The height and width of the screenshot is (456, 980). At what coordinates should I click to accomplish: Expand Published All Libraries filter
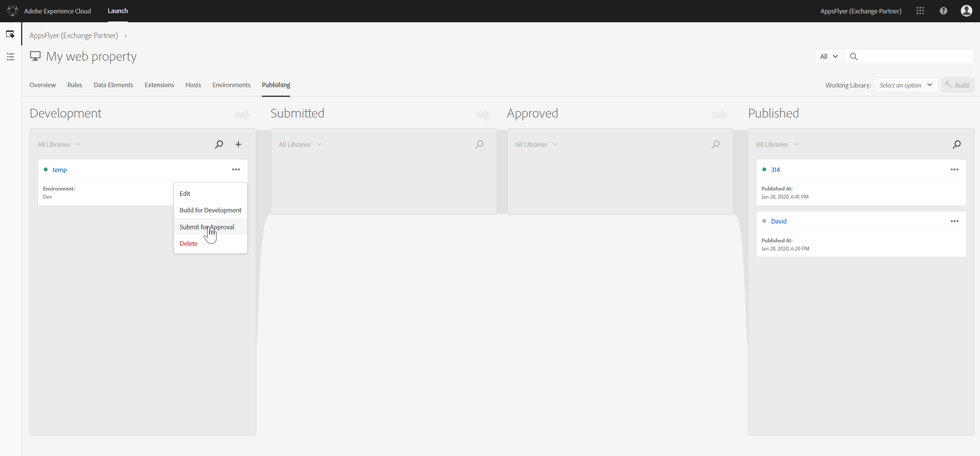[777, 144]
